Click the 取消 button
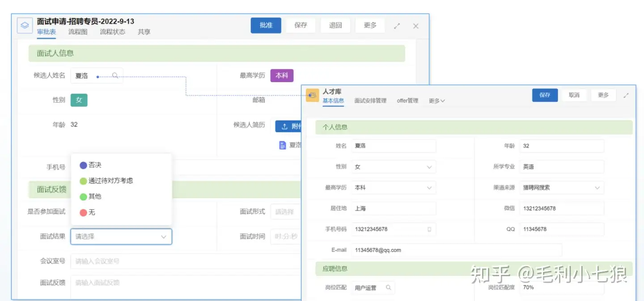The width and height of the screenshot is (644, 301). [x=574, y=95]
